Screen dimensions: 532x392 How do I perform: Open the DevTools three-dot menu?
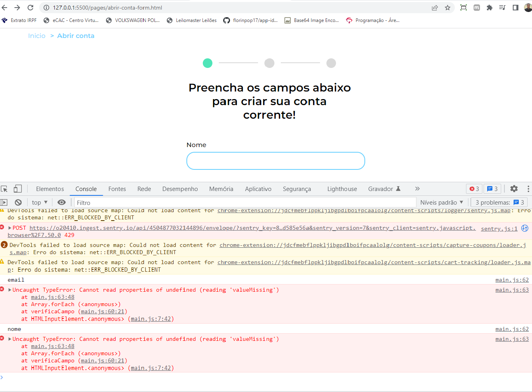(528, 189)
